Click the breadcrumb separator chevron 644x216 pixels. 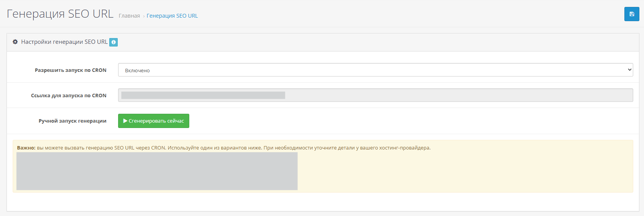143,16
